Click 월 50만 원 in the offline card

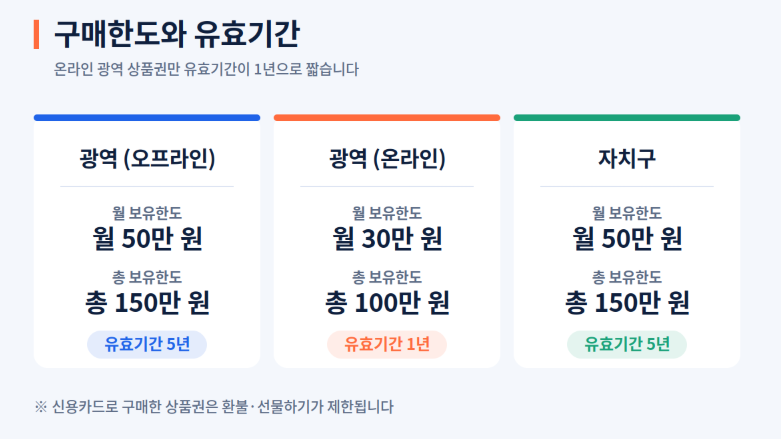coord(147,238)
